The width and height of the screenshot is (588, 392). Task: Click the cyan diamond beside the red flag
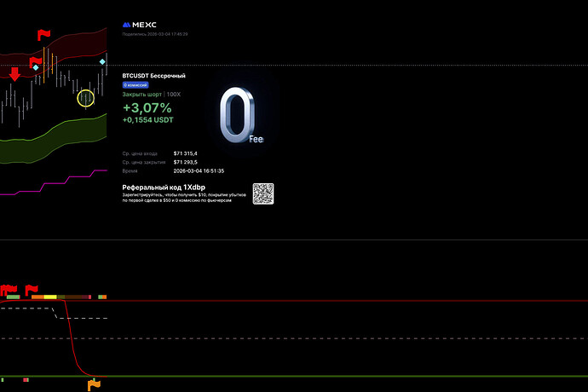tap(36, 66)
